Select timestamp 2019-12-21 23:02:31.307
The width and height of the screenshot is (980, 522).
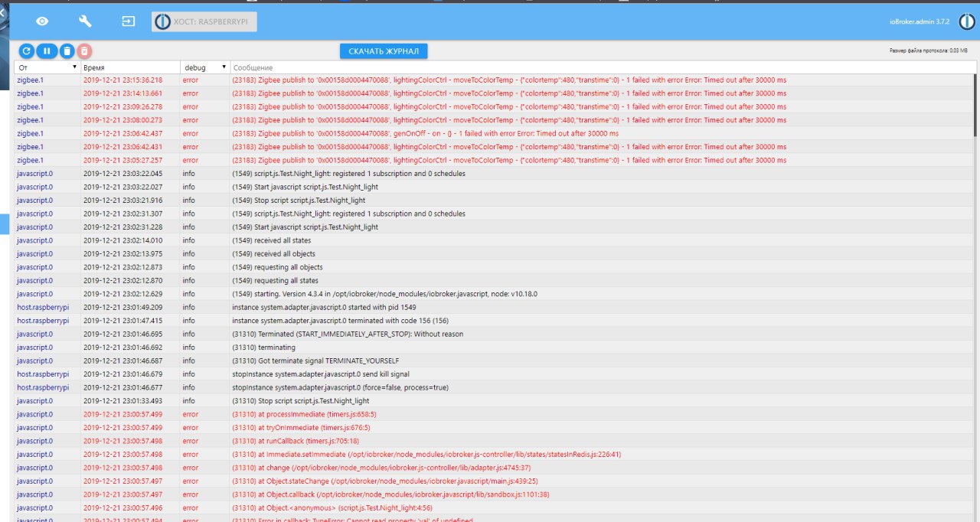pos(122,214)
